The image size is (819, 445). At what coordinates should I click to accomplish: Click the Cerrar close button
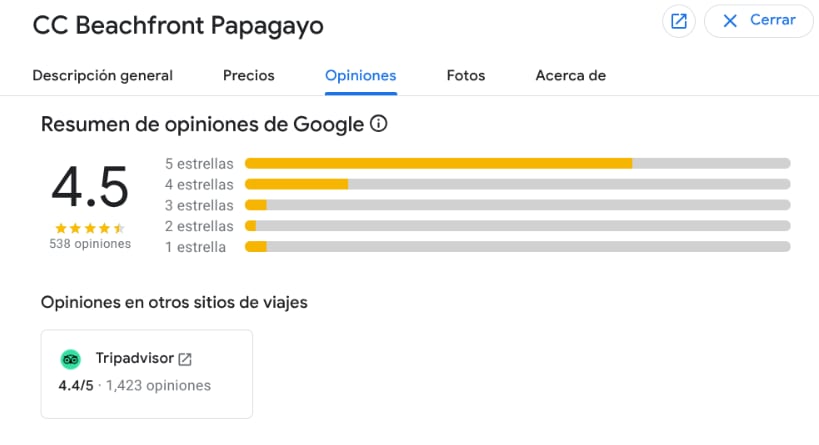758,21
